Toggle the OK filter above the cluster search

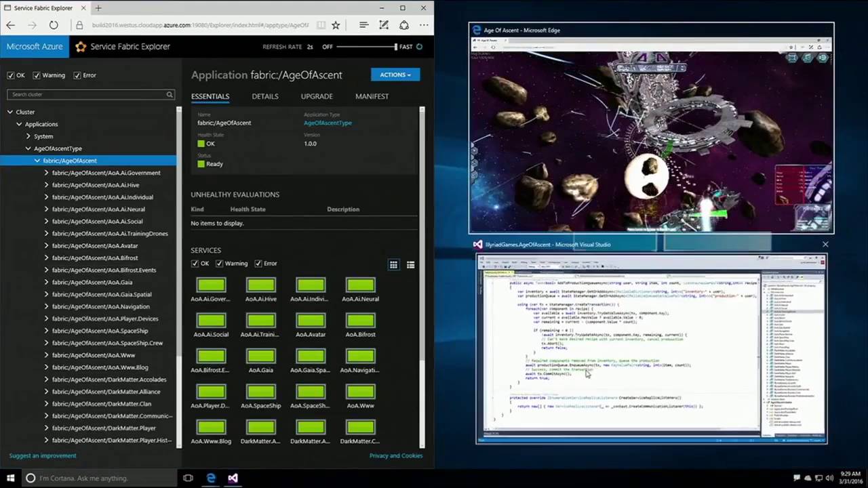click(11, 75)
